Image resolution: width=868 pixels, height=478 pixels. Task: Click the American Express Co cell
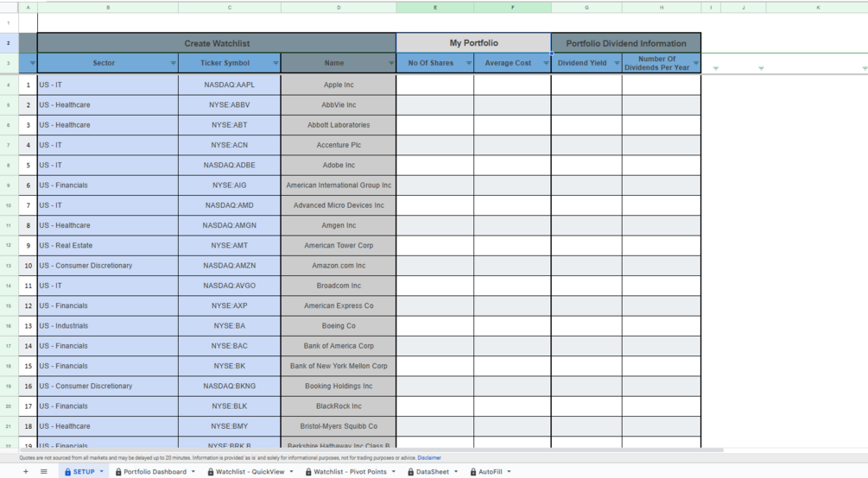point(339,306)
